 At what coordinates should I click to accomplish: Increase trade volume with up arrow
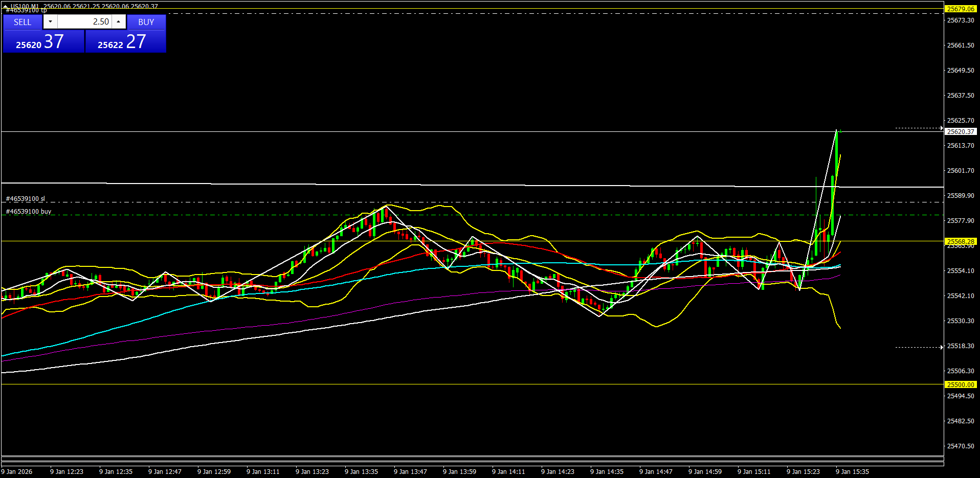click(119, 21)
